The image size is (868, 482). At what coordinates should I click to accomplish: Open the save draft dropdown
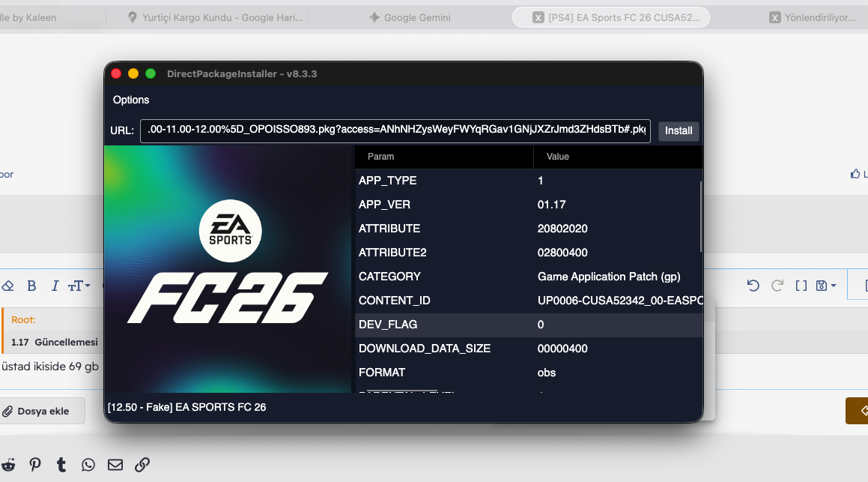coord(826,286)
